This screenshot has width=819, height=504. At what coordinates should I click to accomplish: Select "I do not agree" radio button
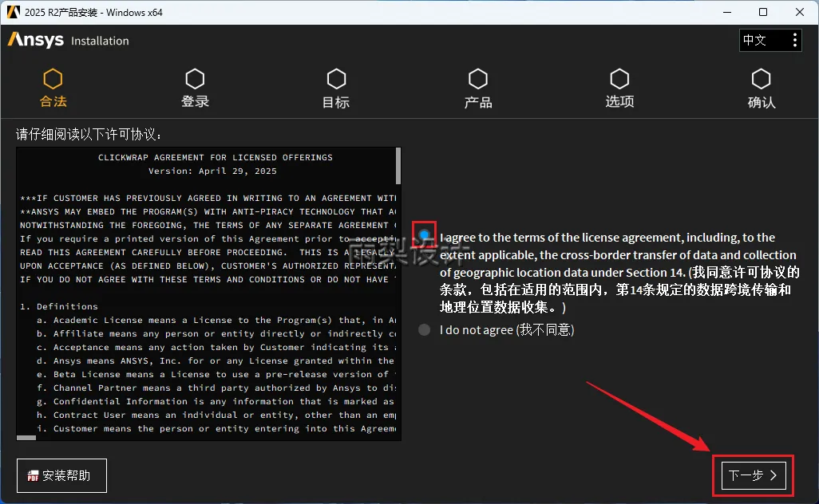coord(424,329)
